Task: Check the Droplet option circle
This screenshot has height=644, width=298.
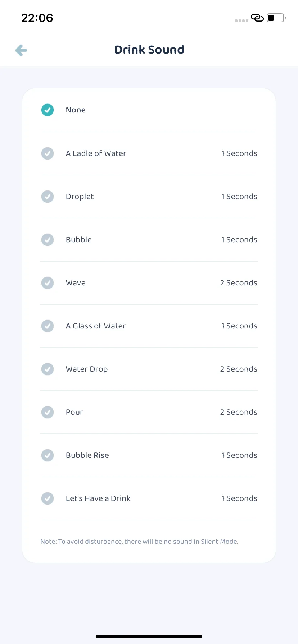Action: click(48, 197)
